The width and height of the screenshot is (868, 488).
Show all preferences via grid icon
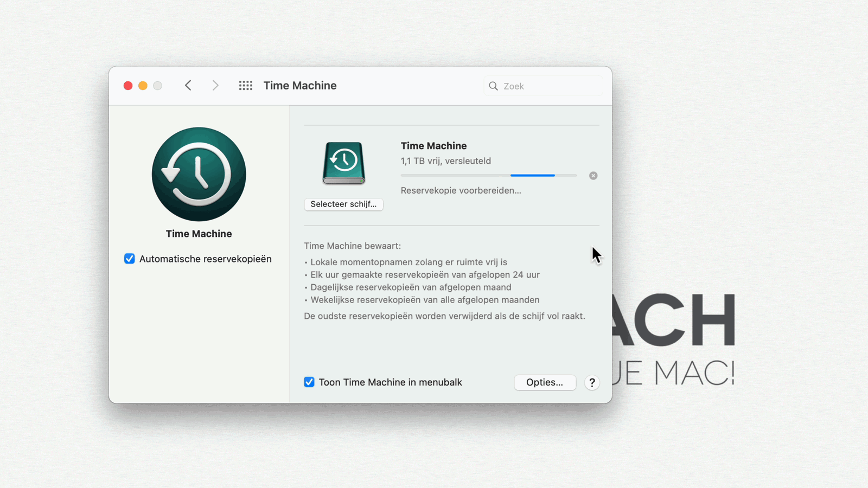coord(246,86)
